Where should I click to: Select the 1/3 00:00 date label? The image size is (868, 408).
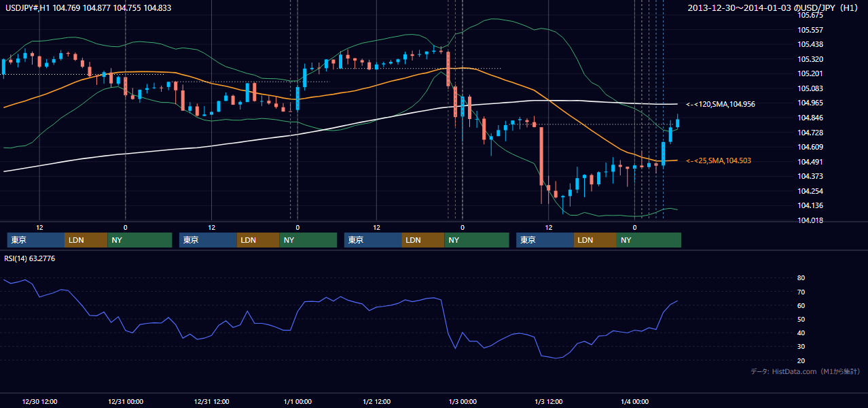pos(463,401)
